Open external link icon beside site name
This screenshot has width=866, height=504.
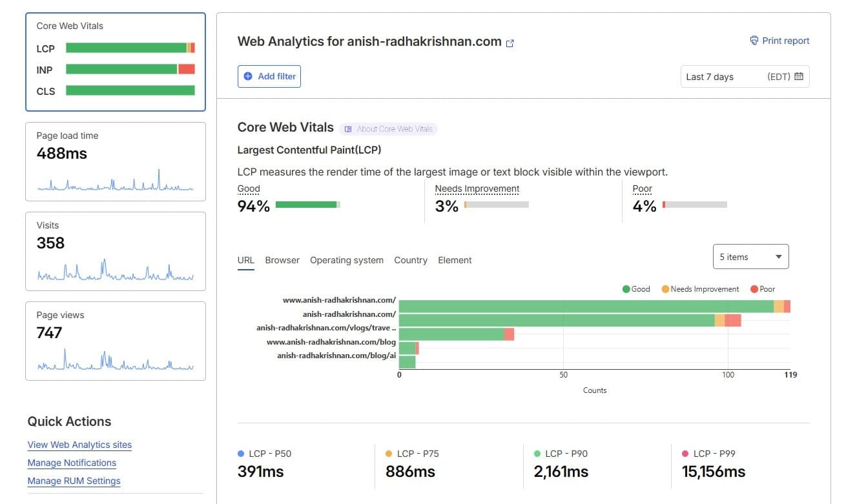pos(510,43)
